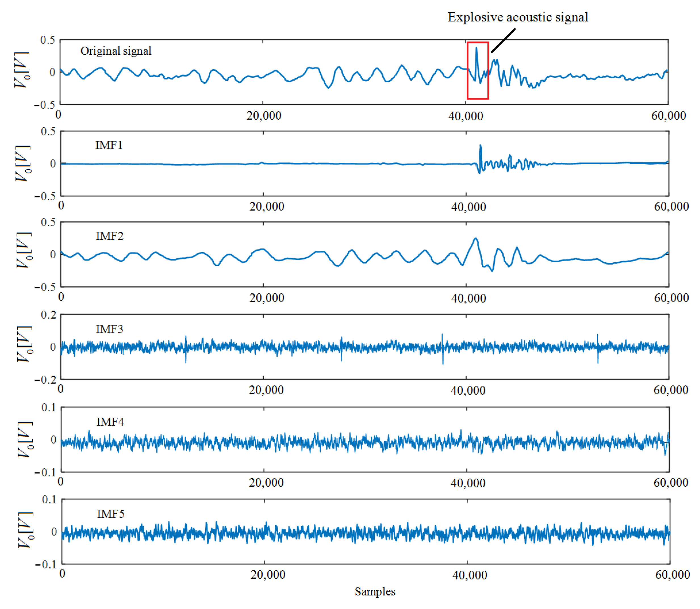Click the 'IMF2' subplot label
Image resolution: width=700 pixels, height=609 pixels.
pyautogui.click(x=109, y=236)
